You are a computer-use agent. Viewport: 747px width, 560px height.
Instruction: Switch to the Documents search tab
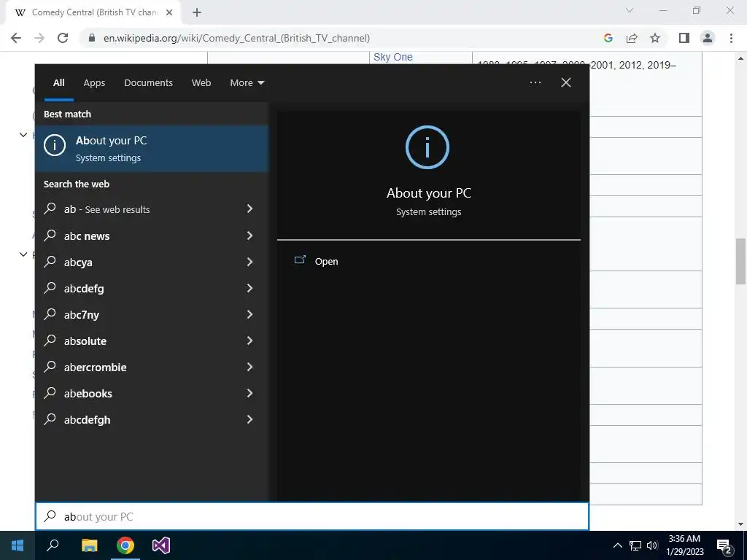[x=148, y=83]
